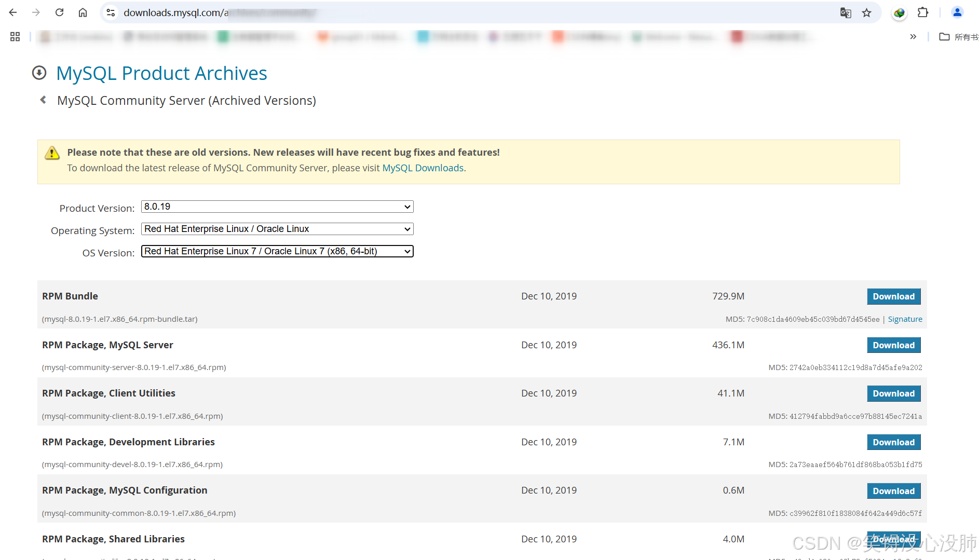979x560 pixels.
Task: Open the browser profile avatar
Action: coord(957,12)
